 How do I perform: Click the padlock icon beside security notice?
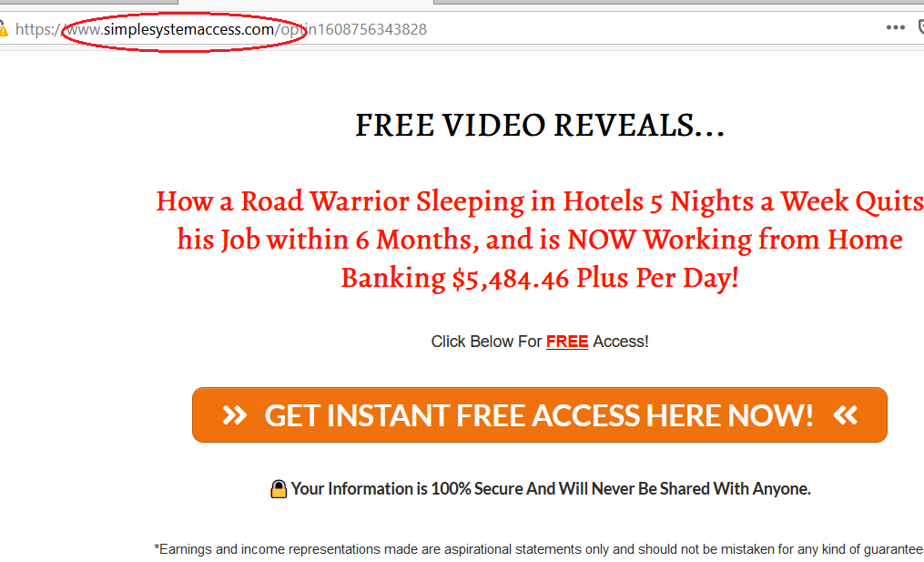pyautogui.click(x=279, y=489)
